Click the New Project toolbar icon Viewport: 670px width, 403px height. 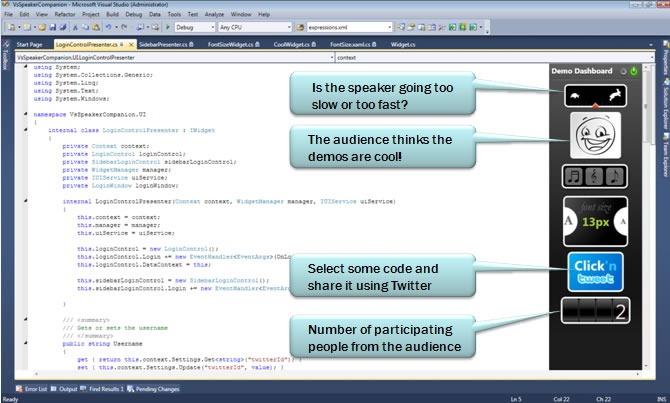(x=12, y=27)
